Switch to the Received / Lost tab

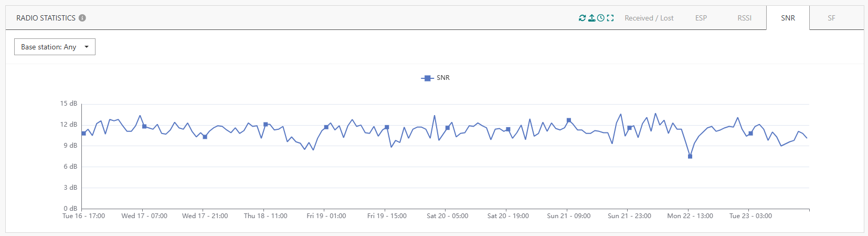coord(649,18)
